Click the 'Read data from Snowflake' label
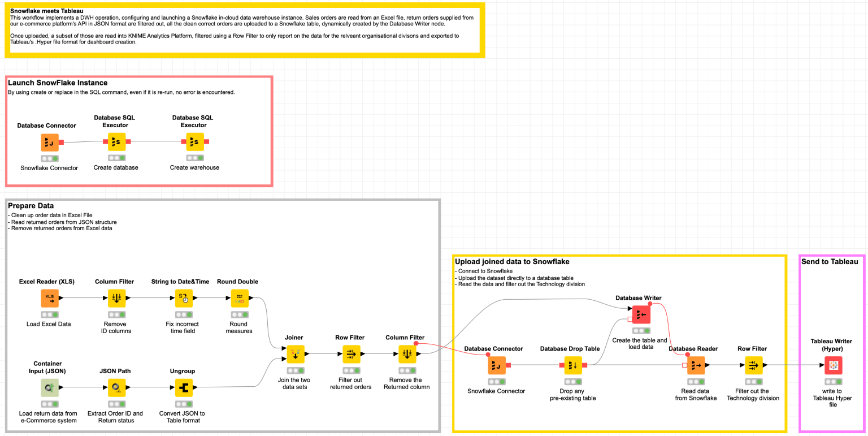 point(696,395)
